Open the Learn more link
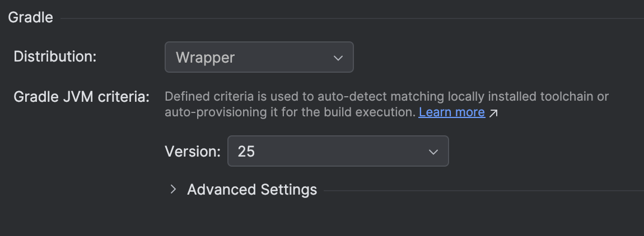Viewport: 644px width, 236px height. click(451, 112)
